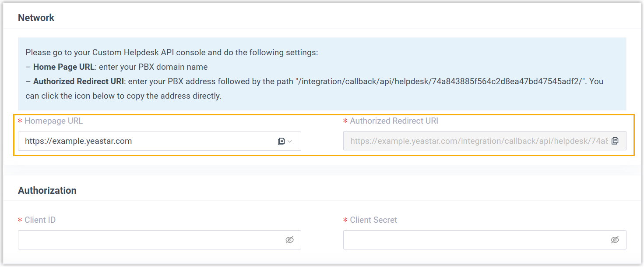The image size is (644, 267).
Task: Click the Homepage URL field label
Action: tap(53, 121)
